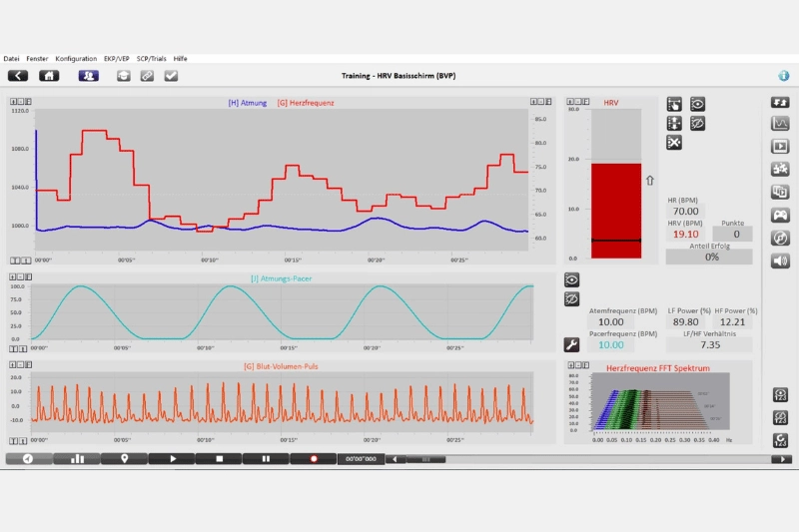Click the info icon at top right

[x=784, y=76]
